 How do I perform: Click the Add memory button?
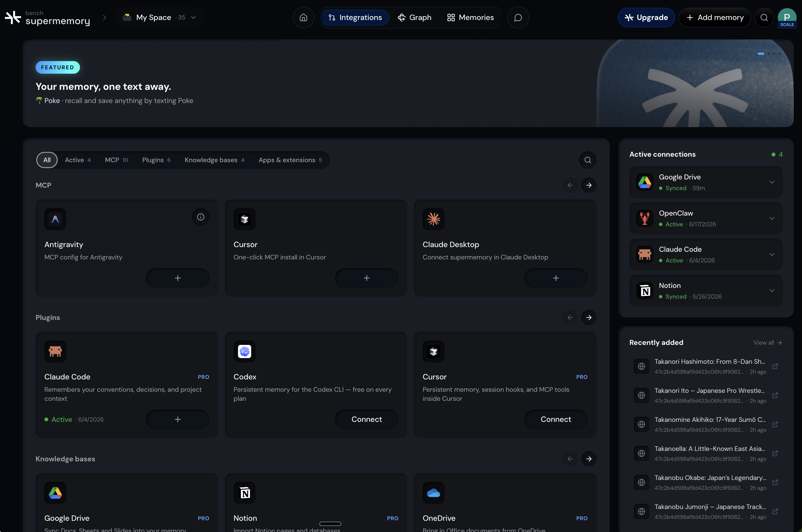(714, 17)
